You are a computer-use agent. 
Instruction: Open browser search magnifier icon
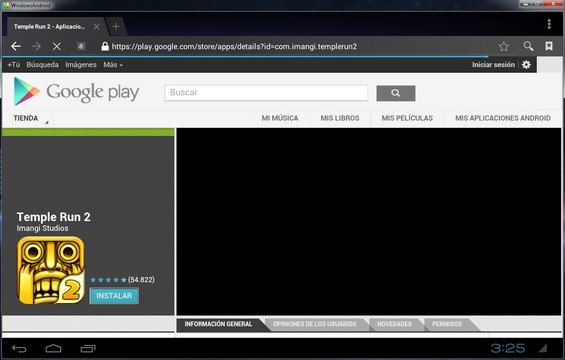(x=528, y=46)
